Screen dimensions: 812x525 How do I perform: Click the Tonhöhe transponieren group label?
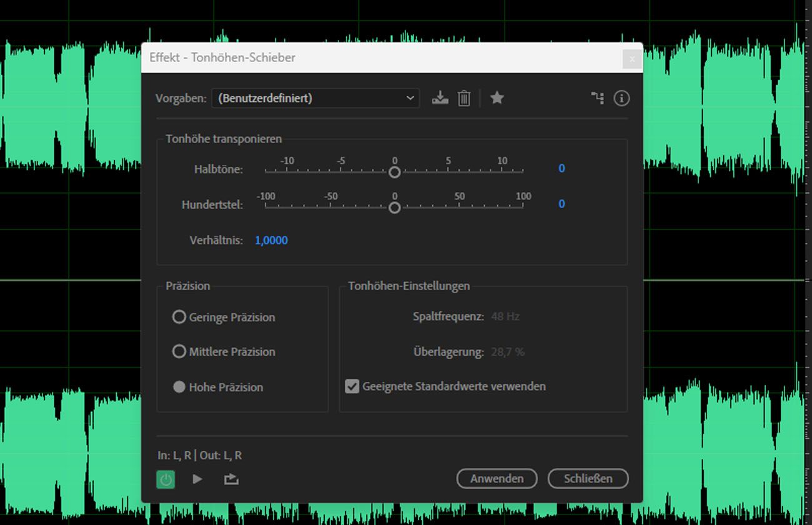point(224,139)
